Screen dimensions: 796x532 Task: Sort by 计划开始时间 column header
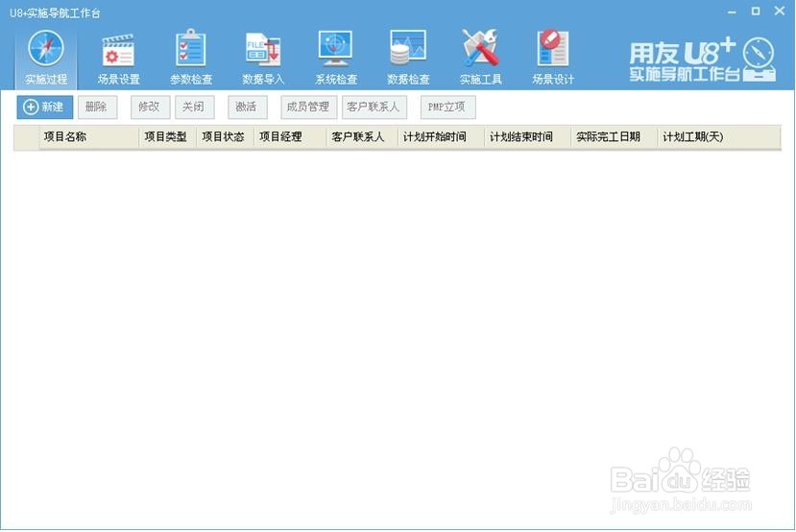(441, 137)
